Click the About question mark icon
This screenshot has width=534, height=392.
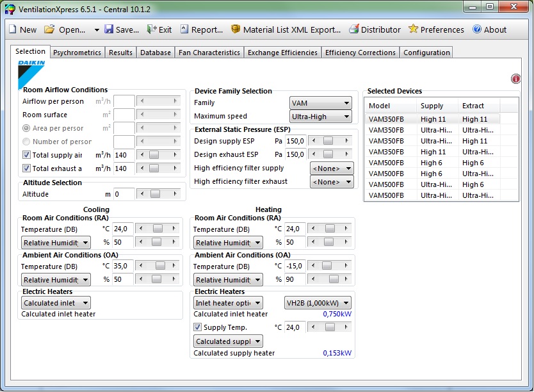[x=477, y=29]
